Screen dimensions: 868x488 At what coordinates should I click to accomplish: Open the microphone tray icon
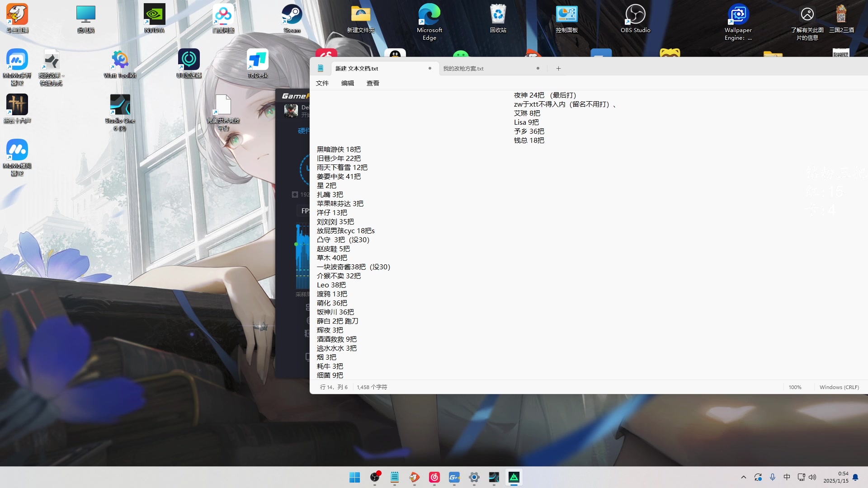tap(773, 477)
